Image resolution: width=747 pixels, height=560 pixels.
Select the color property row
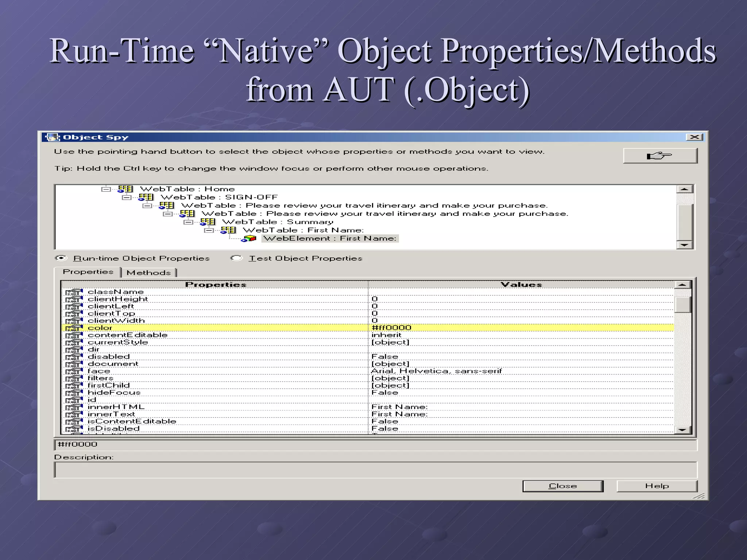point(368,328)
